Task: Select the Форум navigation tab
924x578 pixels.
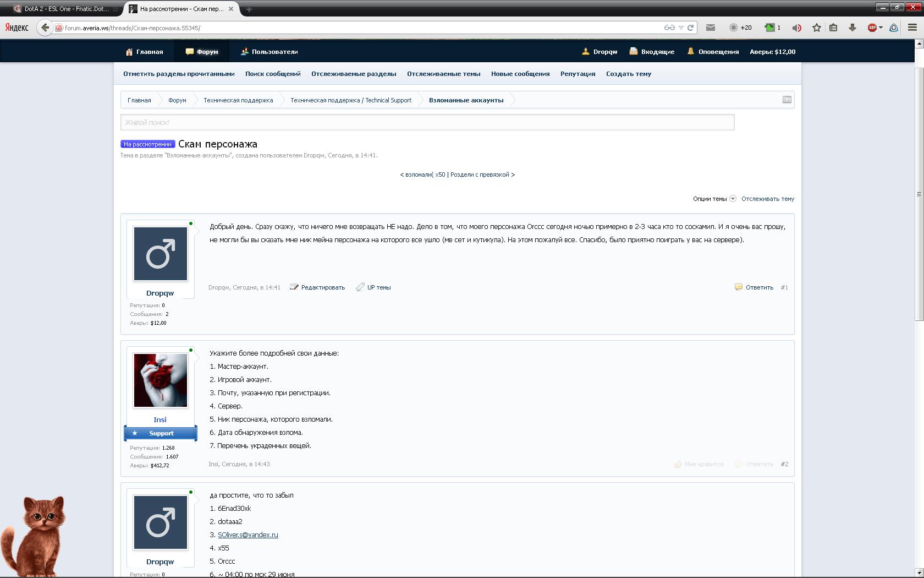Action: click(x=202, y=52)
